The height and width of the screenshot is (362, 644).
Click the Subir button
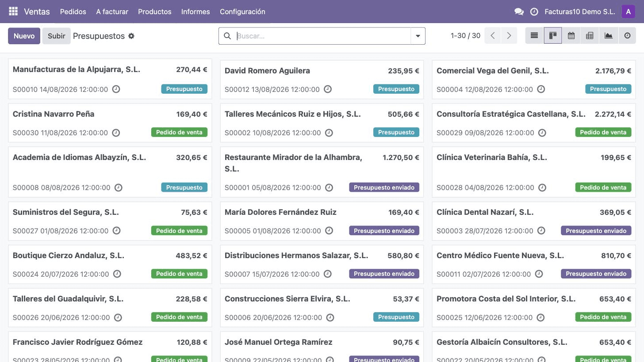click(57, 36)
